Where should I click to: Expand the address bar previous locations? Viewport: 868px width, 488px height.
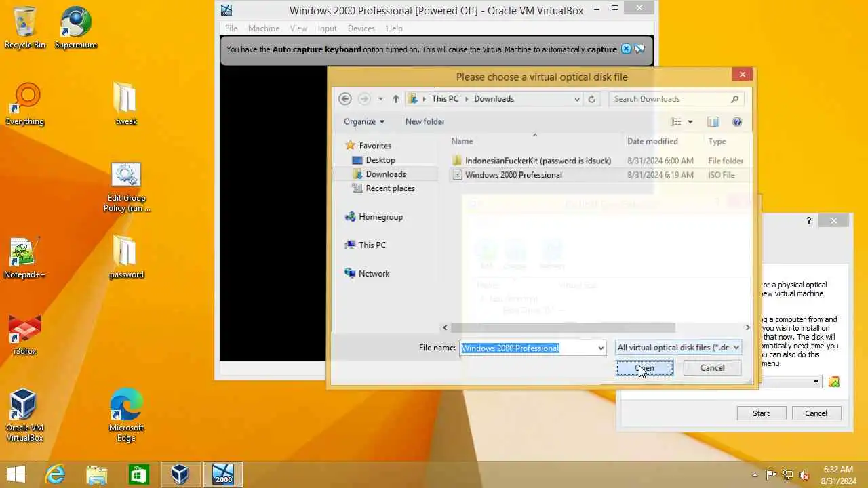click(577, 99)
